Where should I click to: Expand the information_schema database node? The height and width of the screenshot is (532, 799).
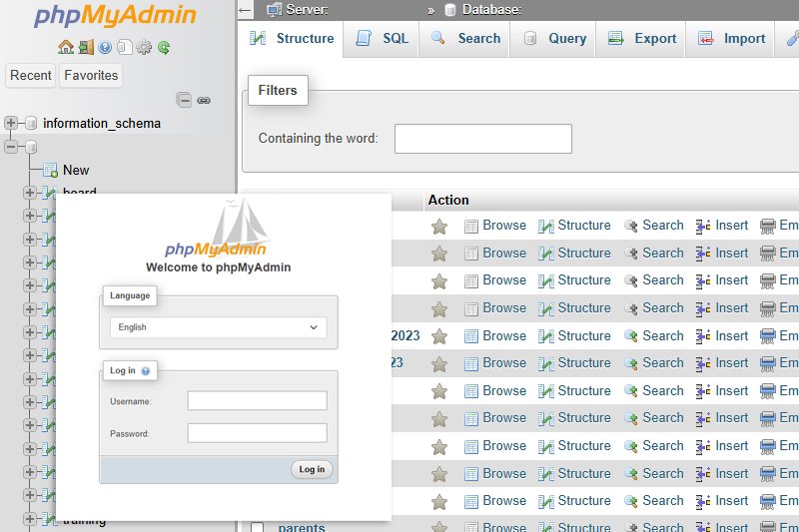(x=11, y=123)
